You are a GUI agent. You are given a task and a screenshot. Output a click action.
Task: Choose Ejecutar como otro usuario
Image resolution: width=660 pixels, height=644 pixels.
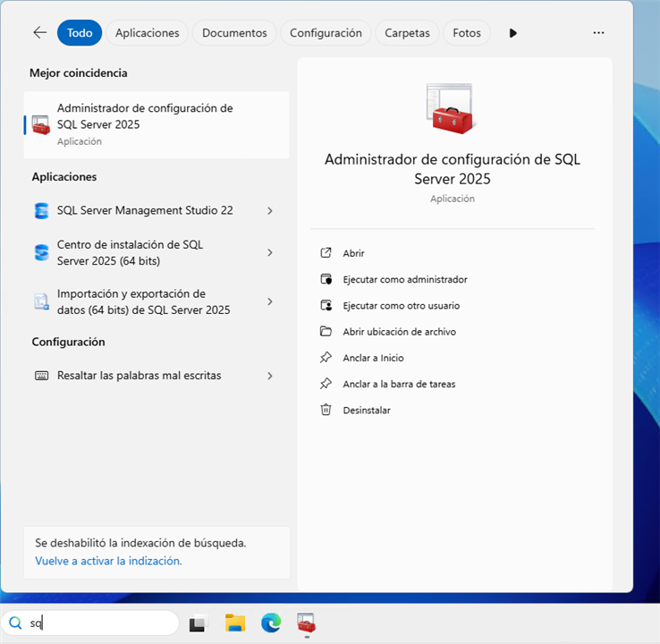[402, 306]
